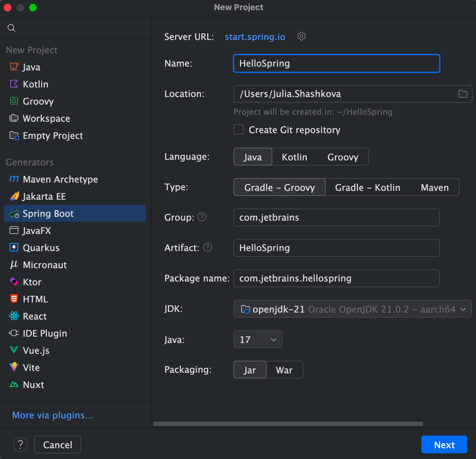Screen dimensions: 476x459
Task: Select Maven Archetype generator
Action: (x=75, y=179)
